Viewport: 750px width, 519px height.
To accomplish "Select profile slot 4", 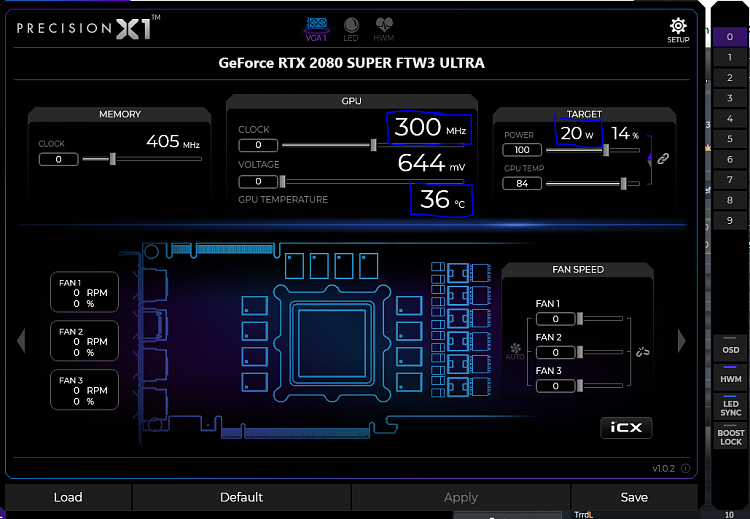I will (x=729, y=118).
